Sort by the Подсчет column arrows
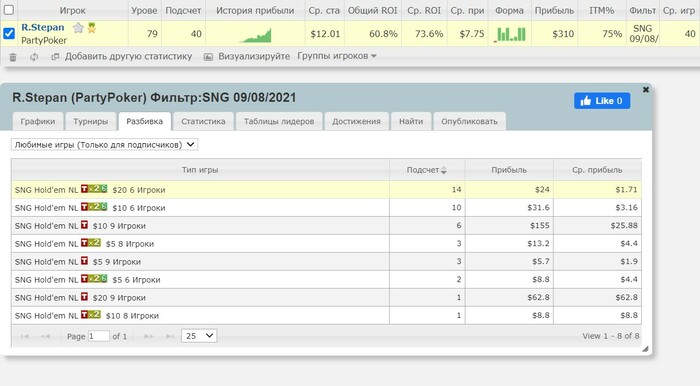The image size is (700, 386). coord(443,170)
